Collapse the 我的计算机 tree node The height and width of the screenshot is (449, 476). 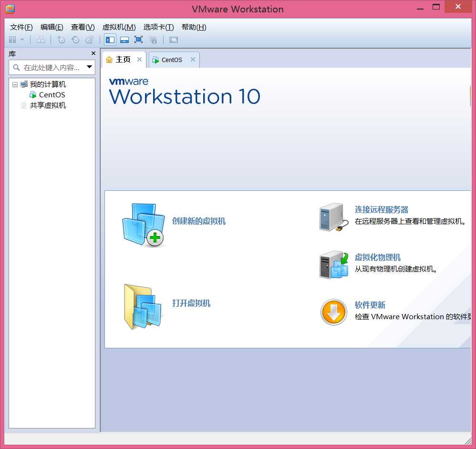[x=15, y=84]
